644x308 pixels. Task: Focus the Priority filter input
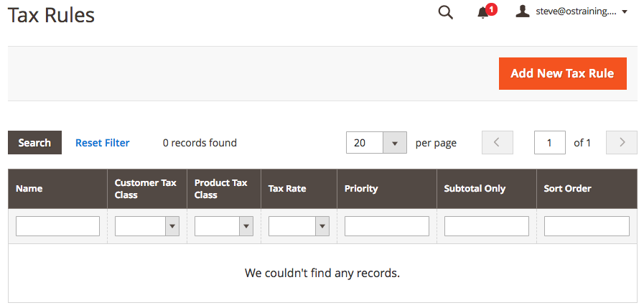click(386, 226)
